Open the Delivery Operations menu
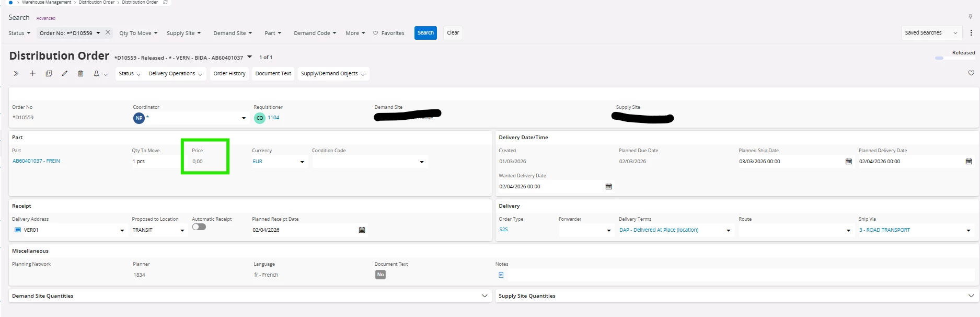 pos(175,74)
